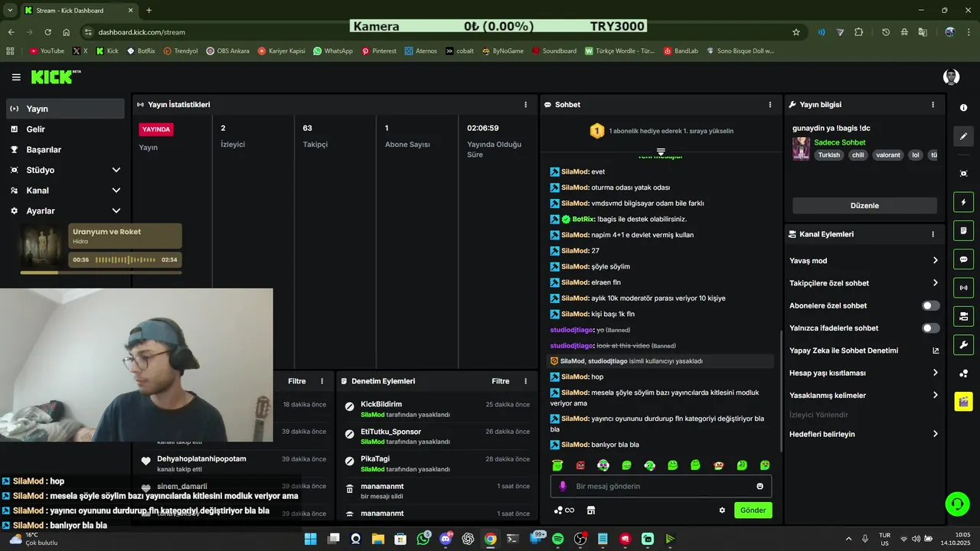Select the angry red emote in chat

pos(580,465)
